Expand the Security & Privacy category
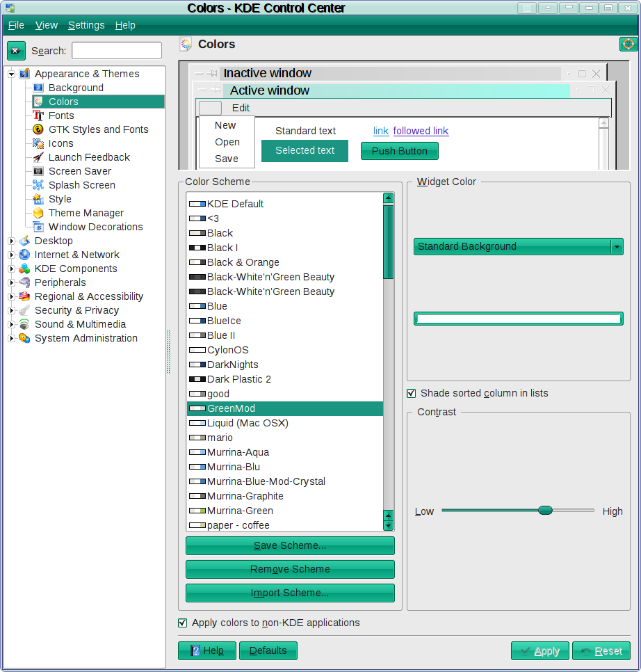Image resolution: width=641 pixels, height=672 pixels. tap(12, 310)
